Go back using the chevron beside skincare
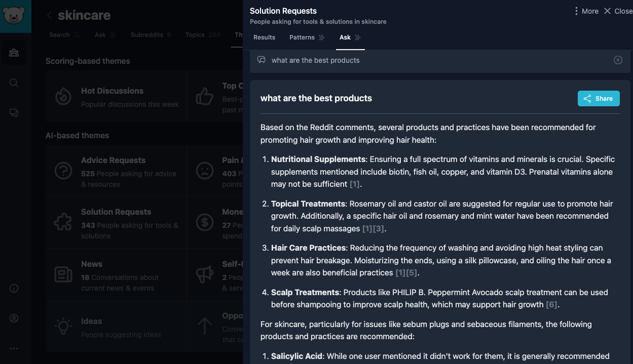 (49, 15)
